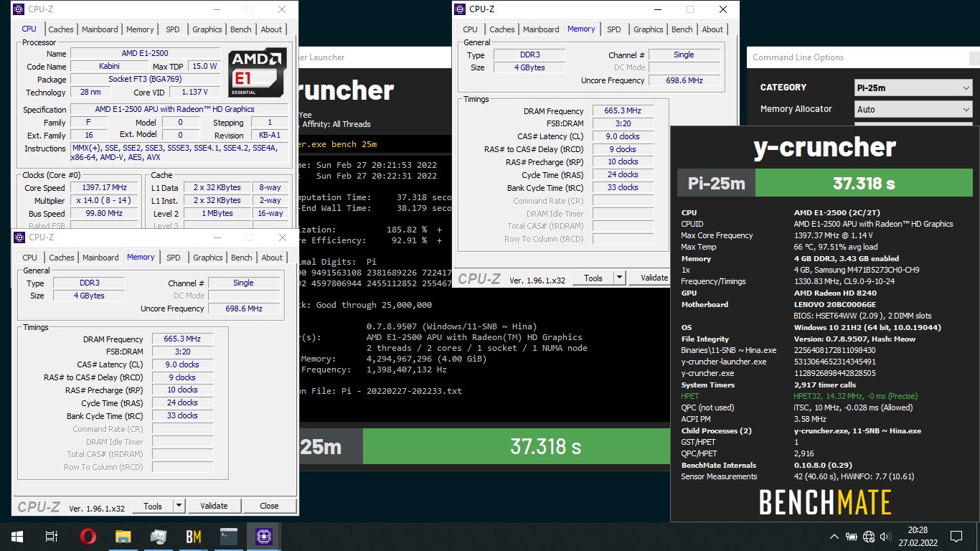Click the CPU-Z icon in the processor window title bar
The width and height of the screenshot is (980, 551).
click(19, 9)
